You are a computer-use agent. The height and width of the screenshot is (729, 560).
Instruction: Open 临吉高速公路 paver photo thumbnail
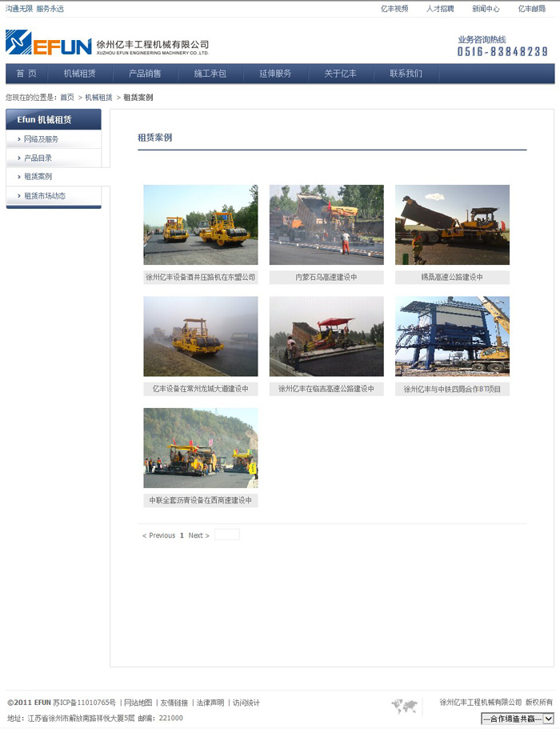point(326,336)
